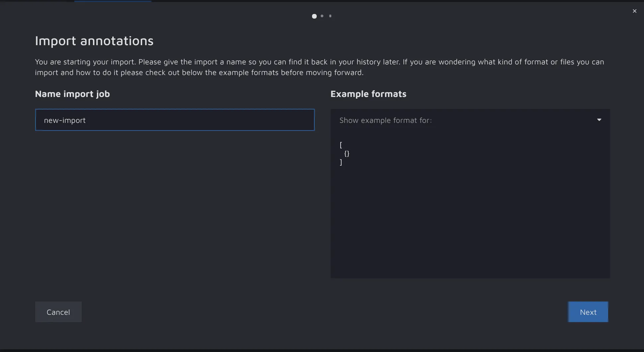The width and height of the screenshot is (644, 352).
Task: Click the 'Import annotations' heading
Action: pos(94,41)
